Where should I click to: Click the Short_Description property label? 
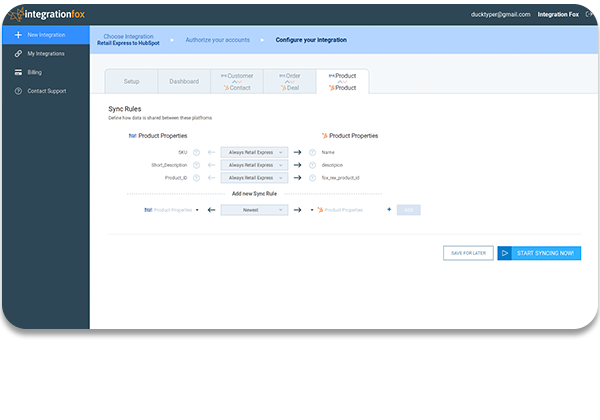[x=169, y=165]
